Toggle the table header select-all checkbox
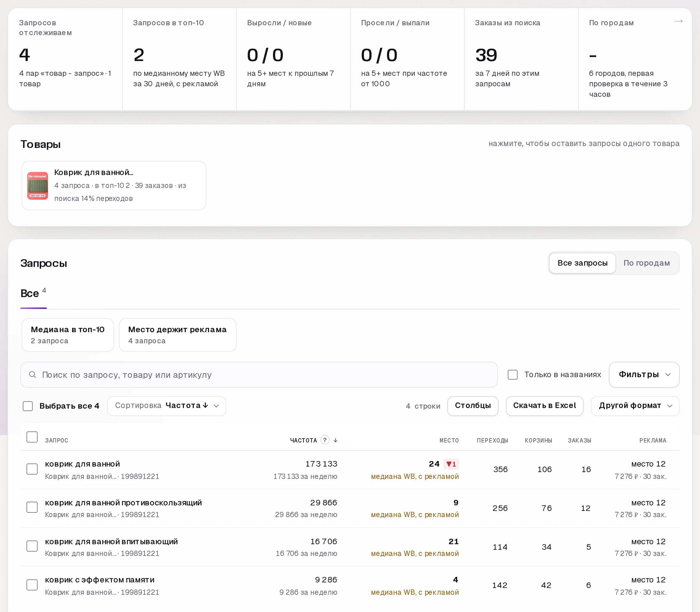The width and height of the screenshot is (700, 612). click(x=32, y=437)
